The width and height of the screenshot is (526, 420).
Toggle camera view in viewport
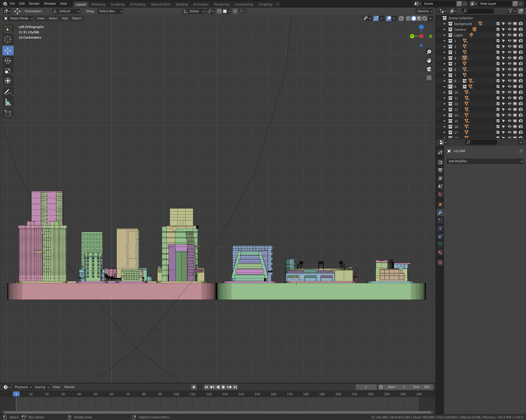pyautogui.click(x=429, y=69)
